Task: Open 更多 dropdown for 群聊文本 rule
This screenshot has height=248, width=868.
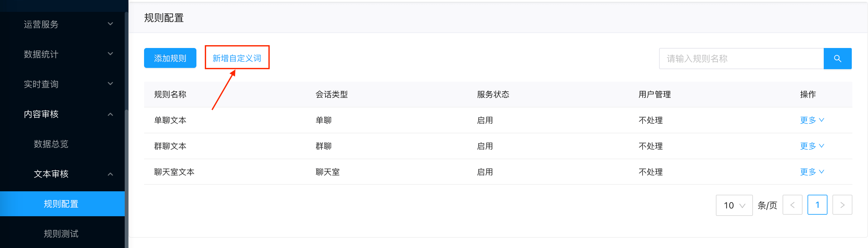Action: pyautogui.click(x=812, y=146)
